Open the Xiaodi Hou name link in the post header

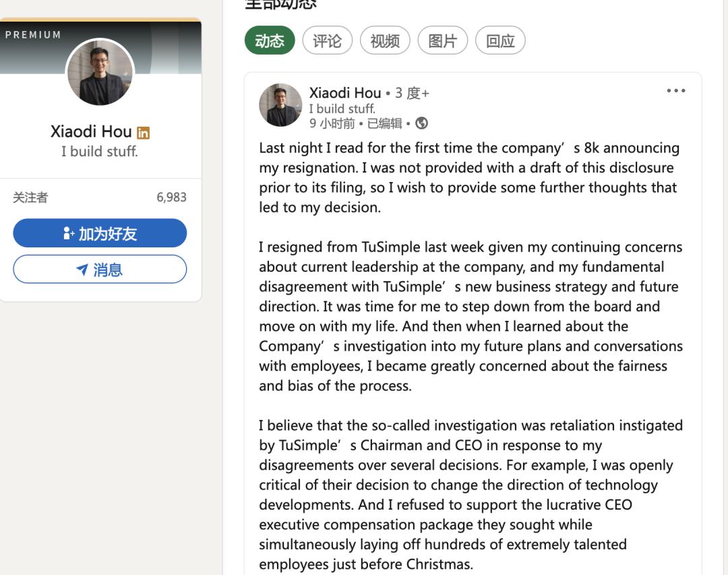coord(345,93)
